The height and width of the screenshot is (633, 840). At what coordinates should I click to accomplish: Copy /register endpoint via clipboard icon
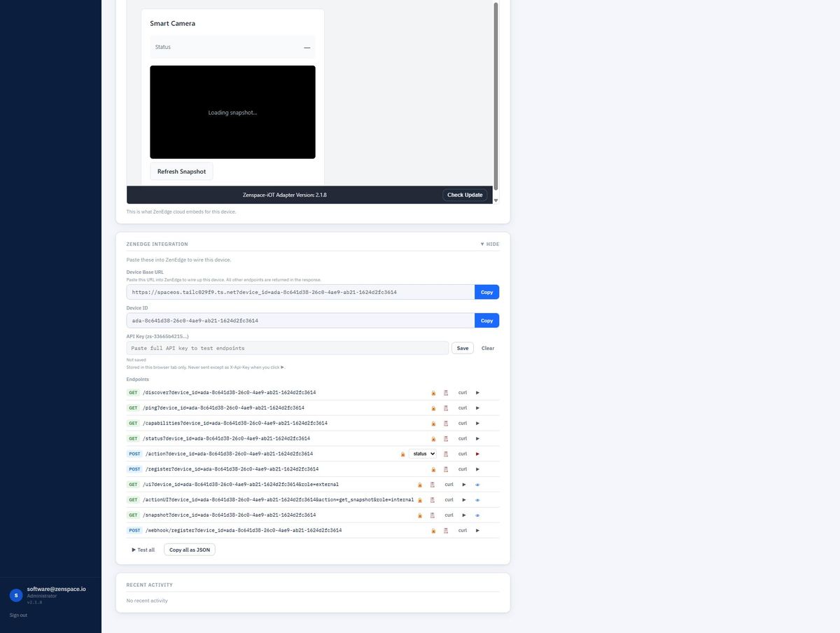[446, 469]
